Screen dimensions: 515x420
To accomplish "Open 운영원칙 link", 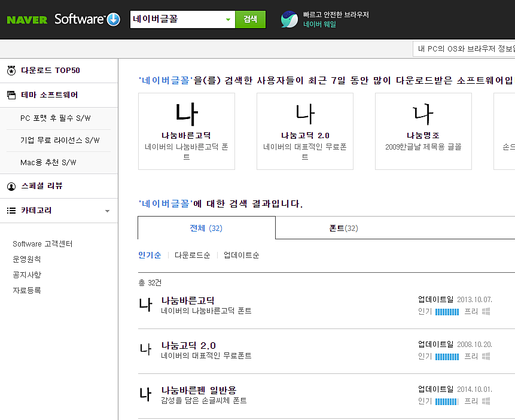I will pos(26,259).
